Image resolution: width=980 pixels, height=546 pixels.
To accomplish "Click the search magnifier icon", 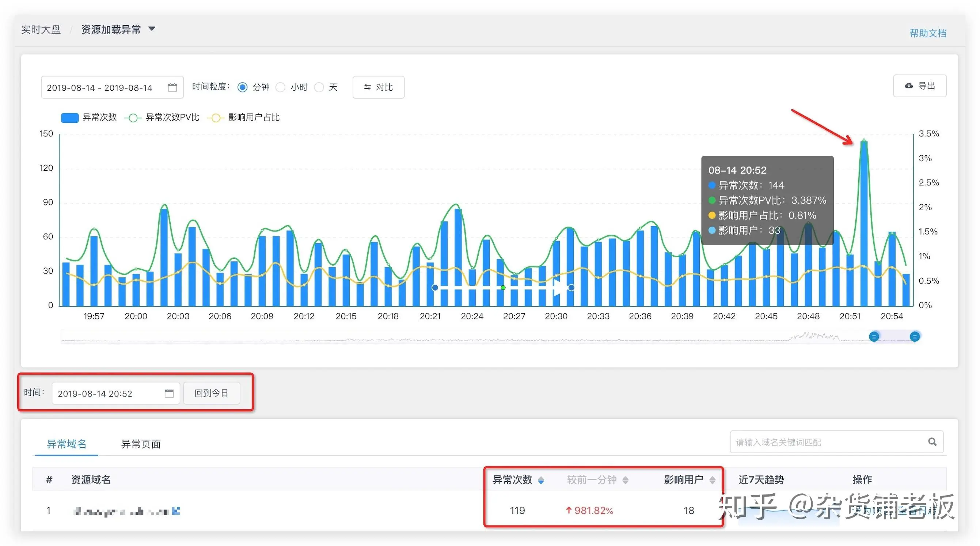I will [x=932, y=442].
